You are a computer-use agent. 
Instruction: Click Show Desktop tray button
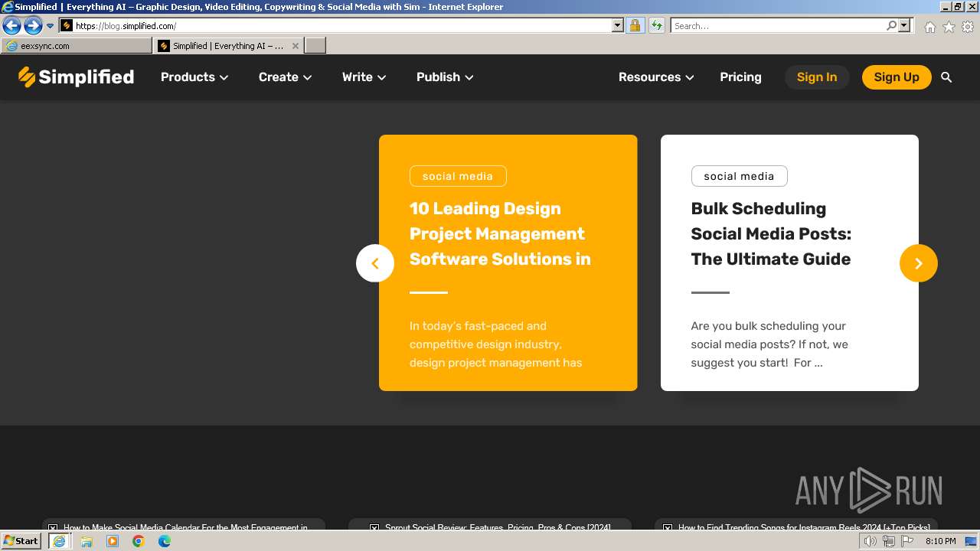point(971,541)
